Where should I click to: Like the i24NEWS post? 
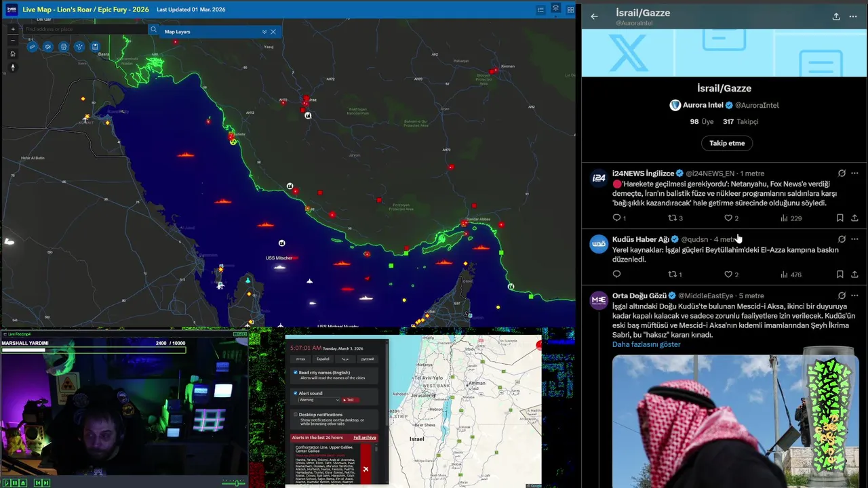[728, 218]
